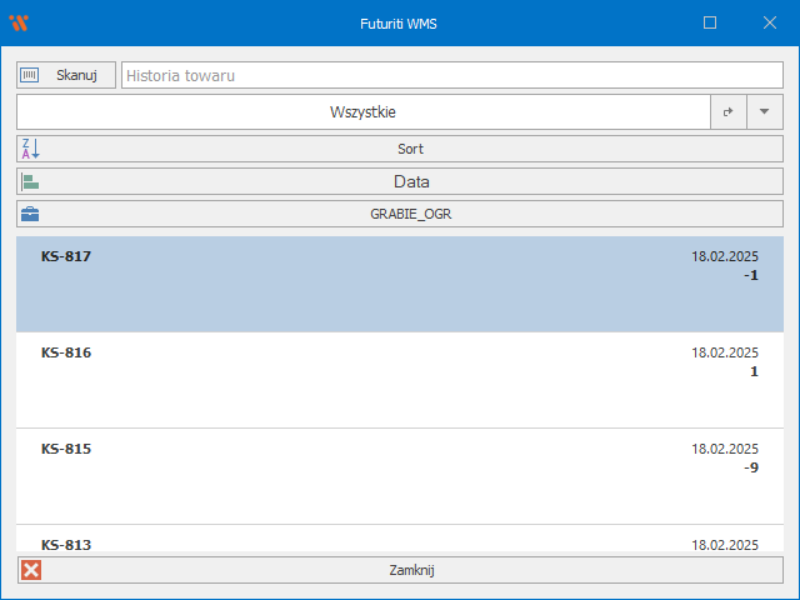Viewport: 800px width, 600px height.
Task: Select the KS-816 list entry
Action: [x=399, y=380]
